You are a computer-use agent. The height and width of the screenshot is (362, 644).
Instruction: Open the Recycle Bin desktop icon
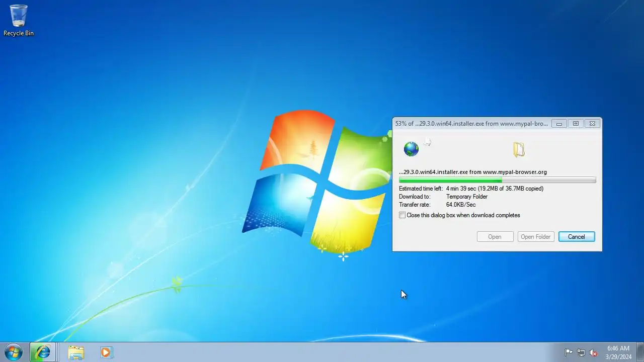click(19, 20)
